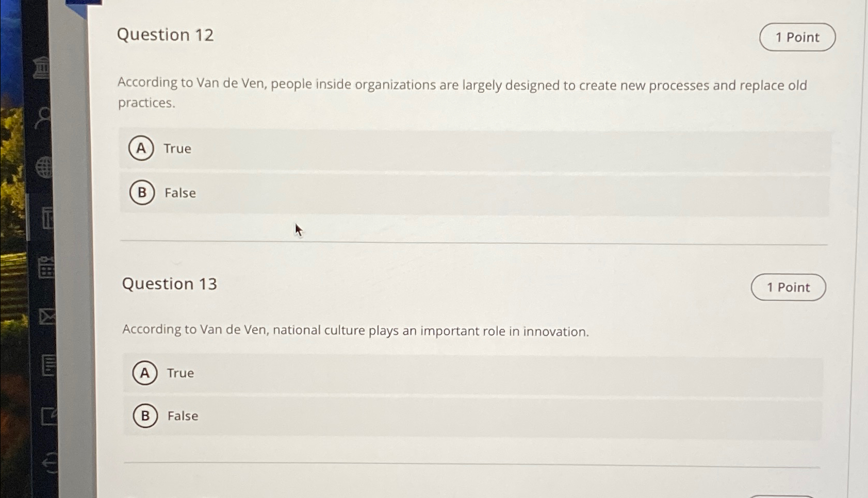Open Messages via the envelope icon
The height and width of the screenshot is (498, 868).
[x=47, y=317]
